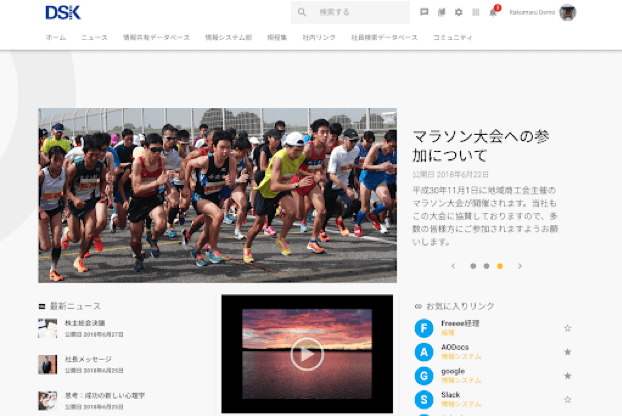Open 成功の新しい心理学 news item

(x=105, y=395)
